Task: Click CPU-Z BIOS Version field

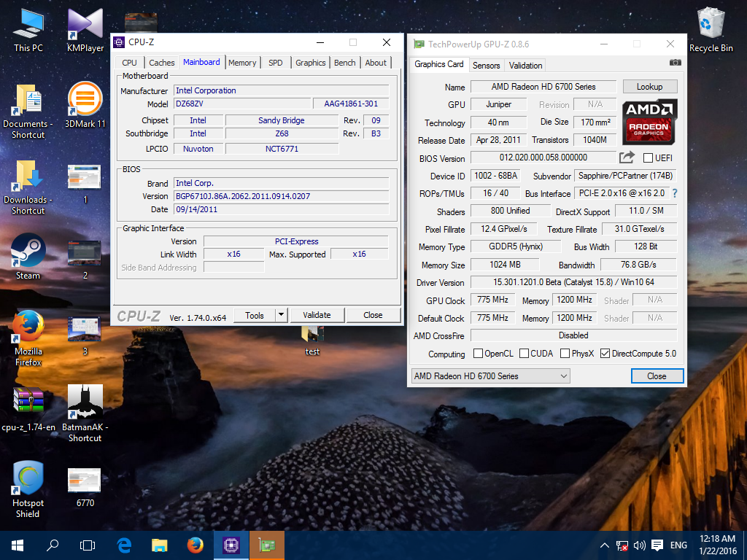Action: click(282, 196)
